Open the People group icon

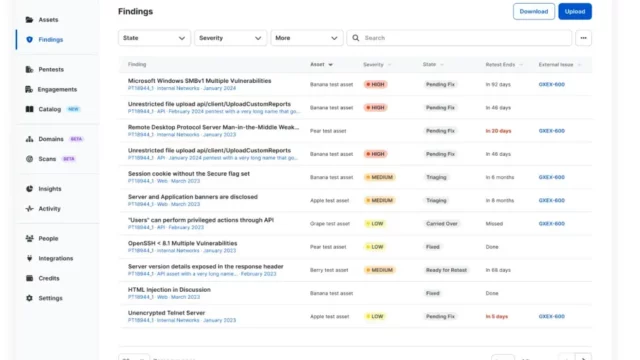coord(29,238)
